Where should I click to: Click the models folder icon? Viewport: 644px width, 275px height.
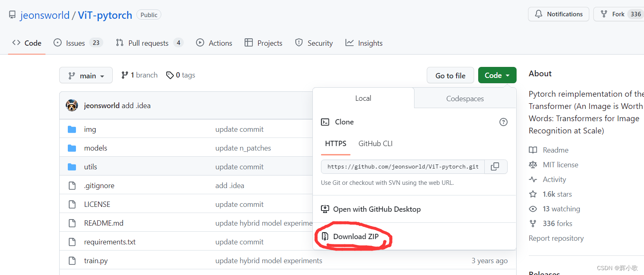(72, 148)
